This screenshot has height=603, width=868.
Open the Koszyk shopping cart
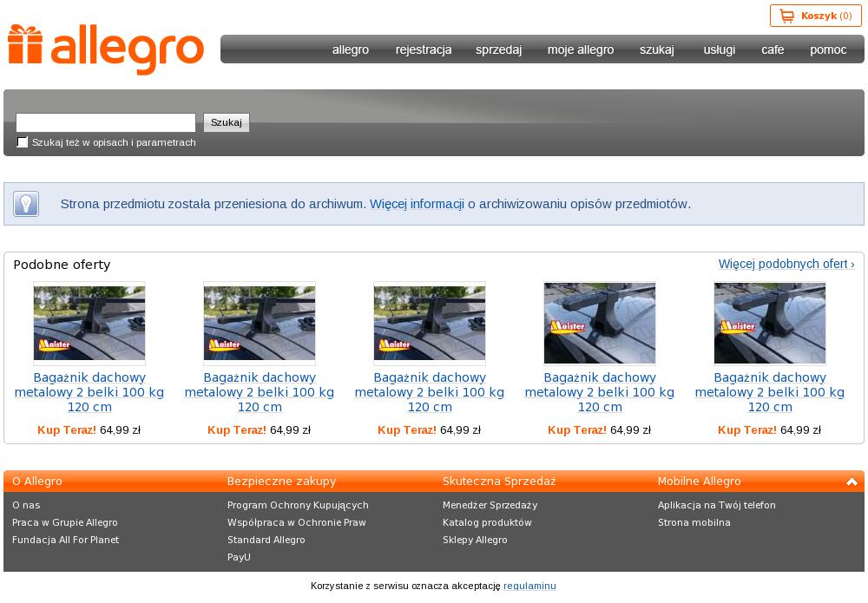click(x=815, y=16)
